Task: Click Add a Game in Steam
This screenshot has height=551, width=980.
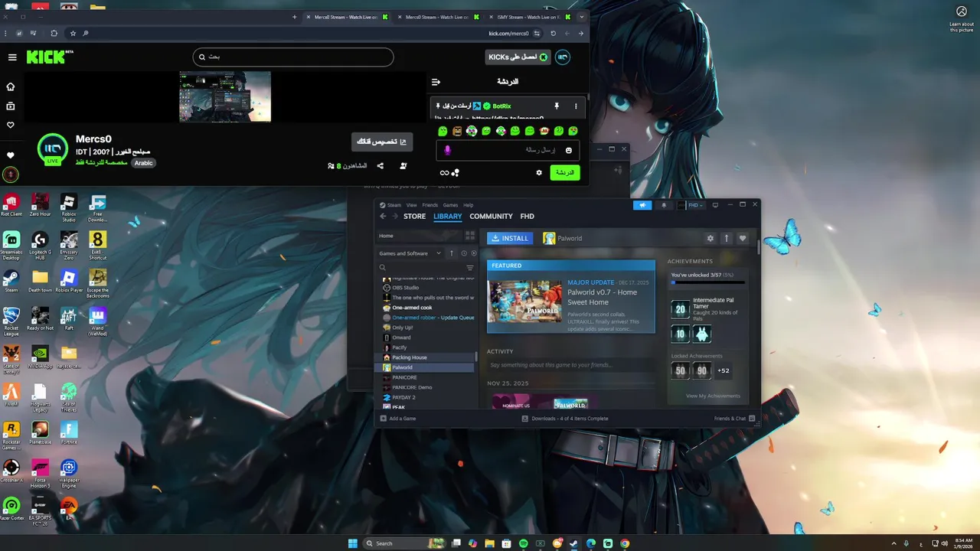Action: tap(398, 419)
